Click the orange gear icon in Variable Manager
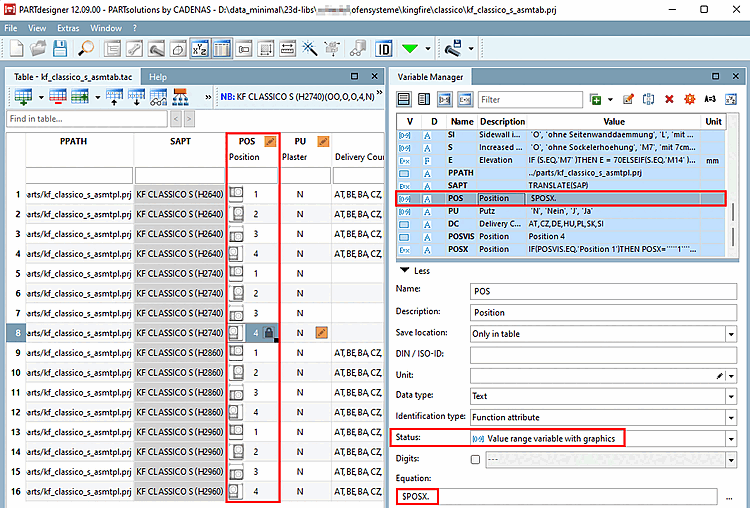 689,99
